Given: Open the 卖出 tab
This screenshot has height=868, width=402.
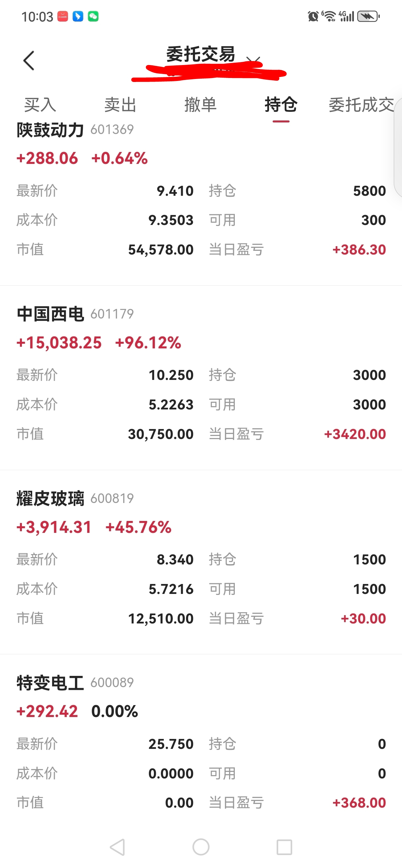Looking at the screenshot, I should (120, 105).
